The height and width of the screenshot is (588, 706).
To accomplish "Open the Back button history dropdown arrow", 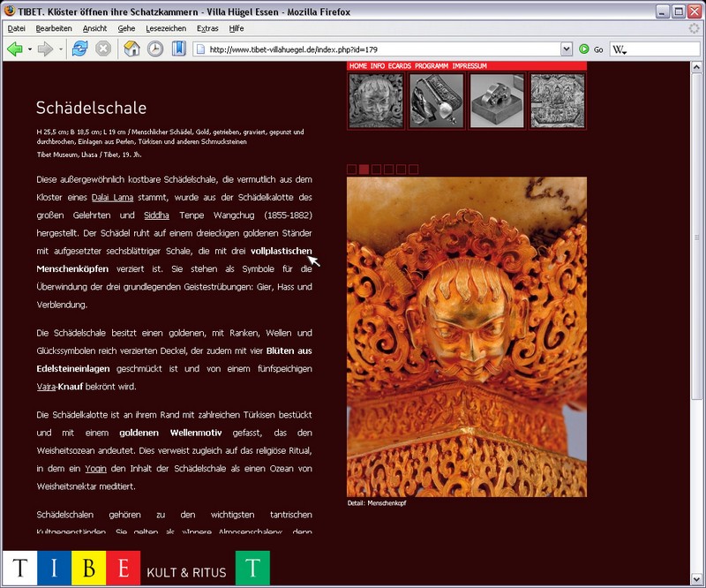I will coord(30,49).
